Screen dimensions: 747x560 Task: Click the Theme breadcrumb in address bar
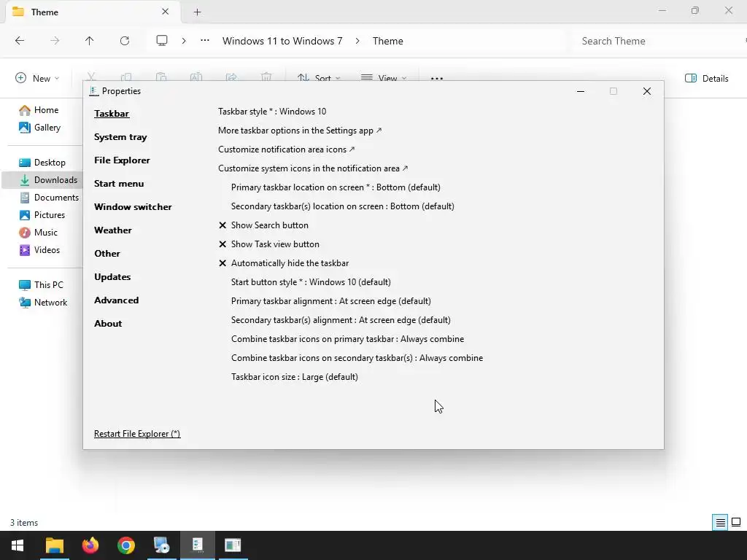pyautogui.click(x=388, y=41)
